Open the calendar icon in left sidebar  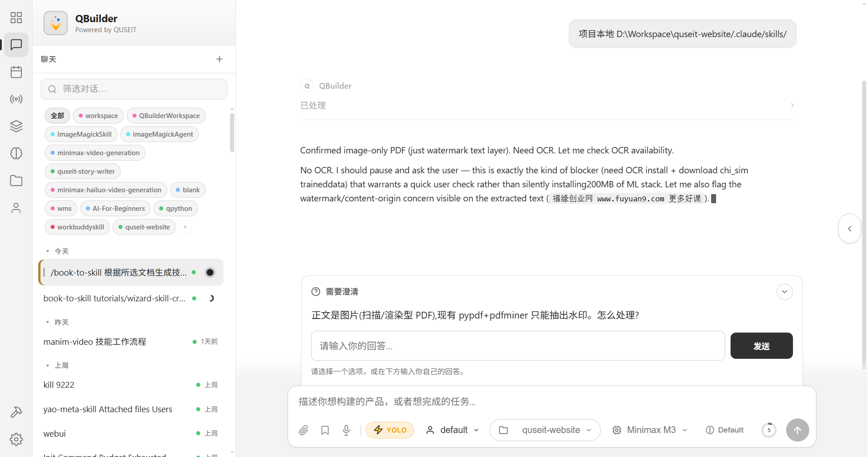(x=16, y=72)
